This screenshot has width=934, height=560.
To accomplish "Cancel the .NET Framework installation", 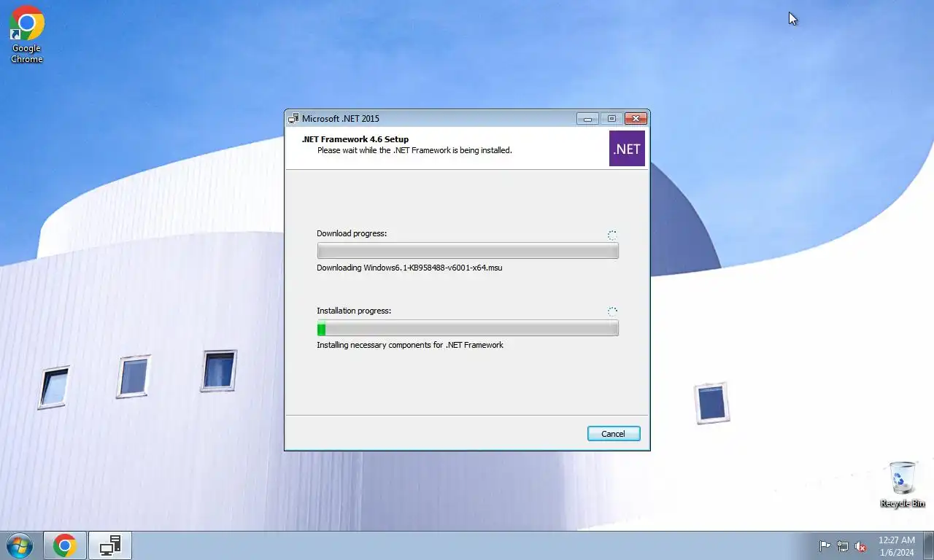I will tap(614, 434).
